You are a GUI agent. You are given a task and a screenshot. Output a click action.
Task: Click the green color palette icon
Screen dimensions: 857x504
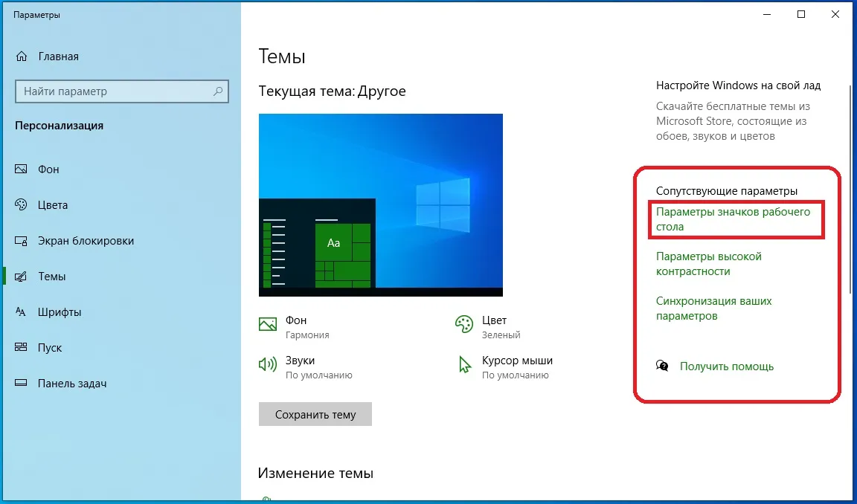[x=464, y=324]
